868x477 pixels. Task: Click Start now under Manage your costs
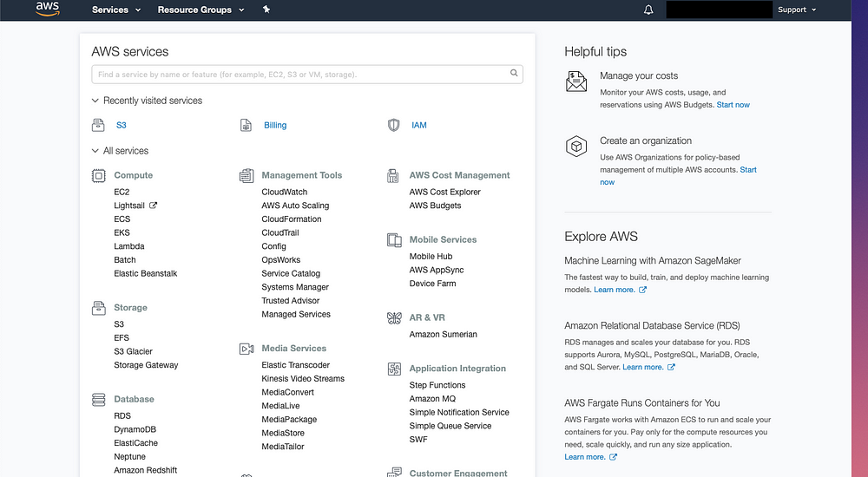tap(733, 105)
